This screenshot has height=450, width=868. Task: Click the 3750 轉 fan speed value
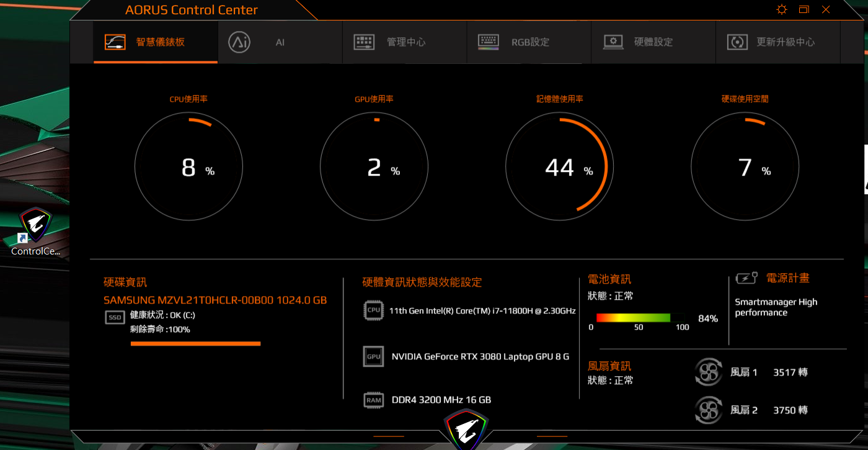click(790, 410)
